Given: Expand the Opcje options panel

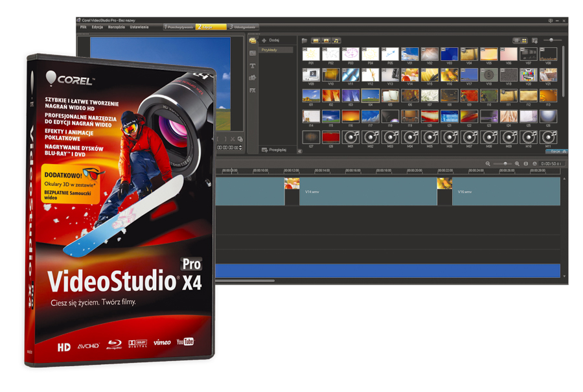Looking at the screenshot, I should tap(557, 151).
